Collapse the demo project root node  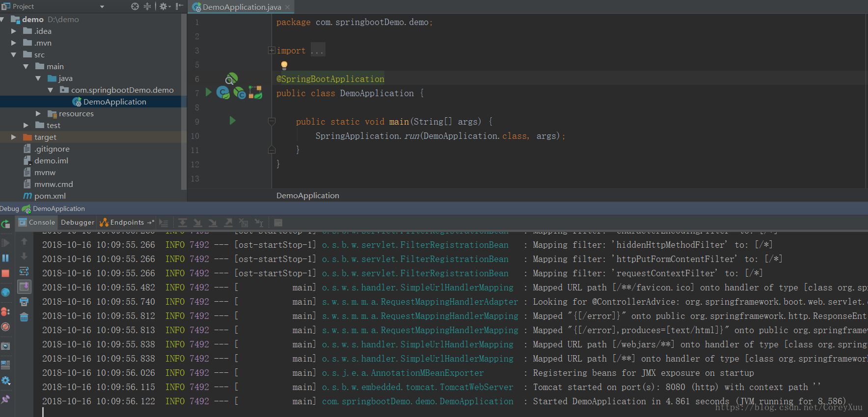[x=2, y=20]
